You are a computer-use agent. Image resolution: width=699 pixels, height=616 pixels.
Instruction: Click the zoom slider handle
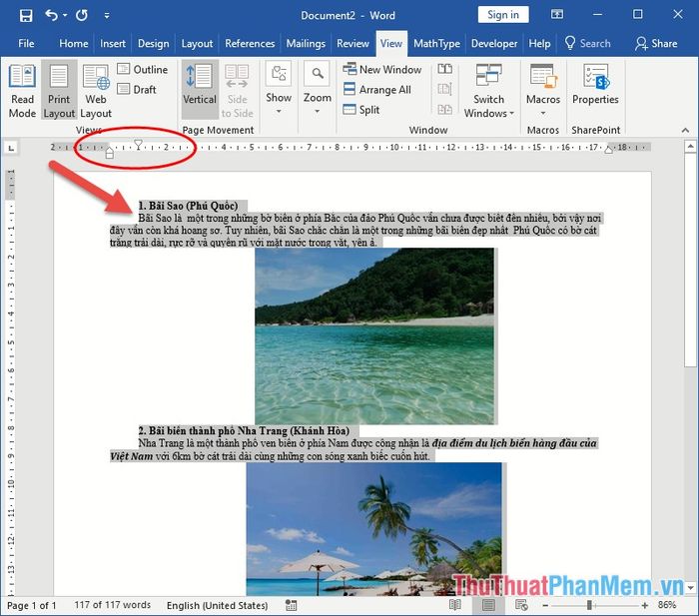tap(589, 605)
